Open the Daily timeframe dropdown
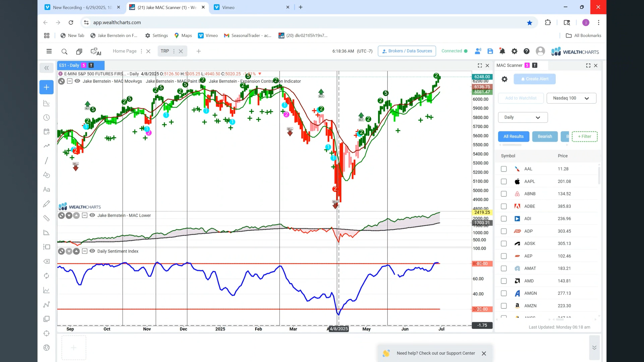The height and width of the screenshot is (362, 644). point(523,117)
